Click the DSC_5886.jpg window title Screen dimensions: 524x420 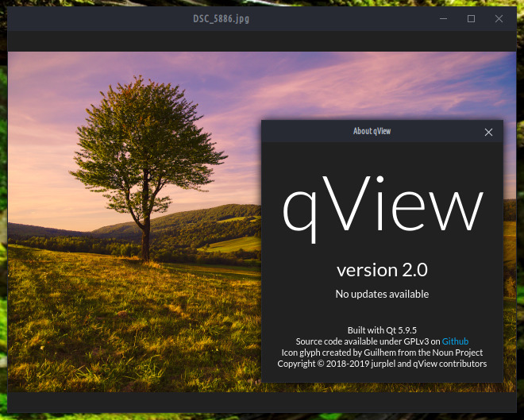click(222, 19)
